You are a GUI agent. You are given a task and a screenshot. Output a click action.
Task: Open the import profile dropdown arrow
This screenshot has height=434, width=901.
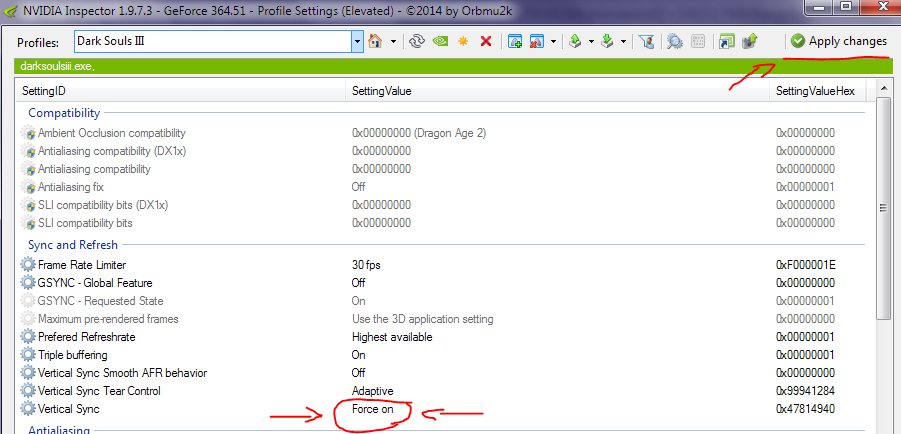[x=623, y=41]
